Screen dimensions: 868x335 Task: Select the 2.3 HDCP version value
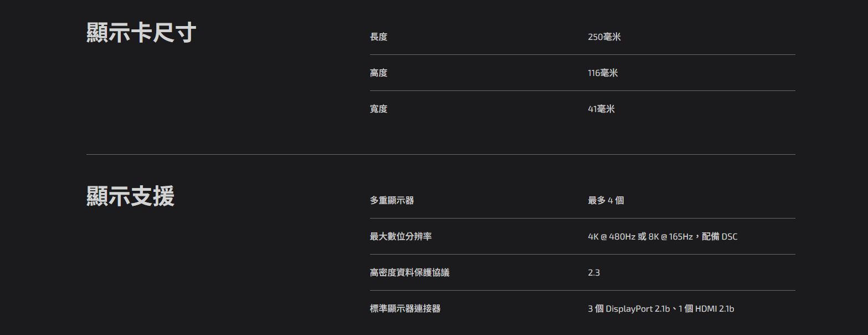pyautogui.click(x=594, y=273)
